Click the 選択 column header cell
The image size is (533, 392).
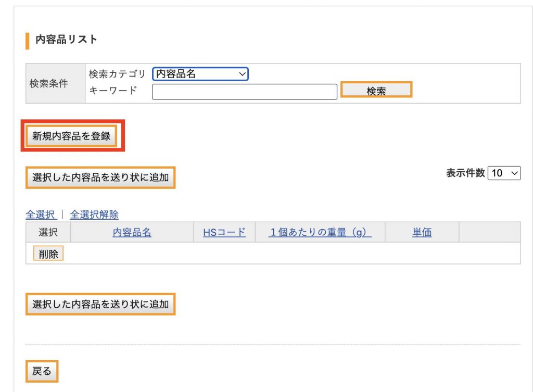click(x=48, y=232)
